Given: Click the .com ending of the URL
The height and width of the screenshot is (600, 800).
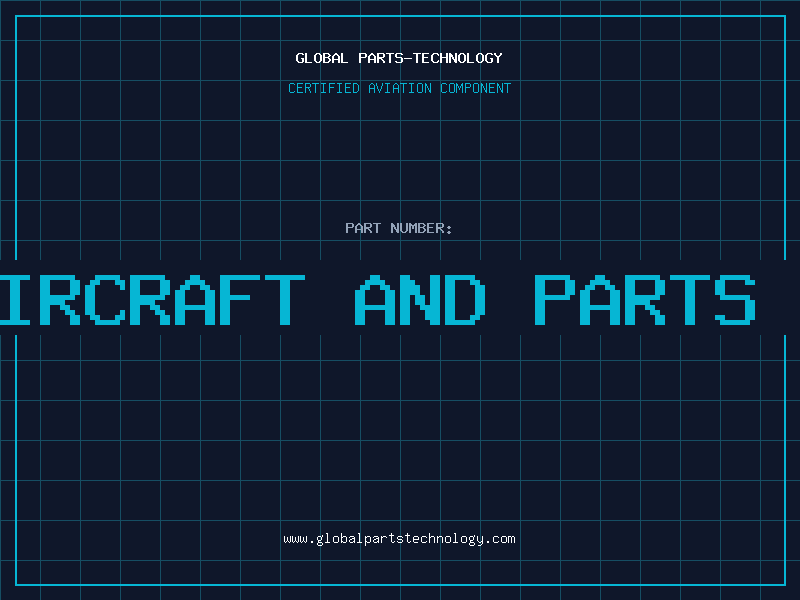Looking at the screenshot, I should point(499,539).
